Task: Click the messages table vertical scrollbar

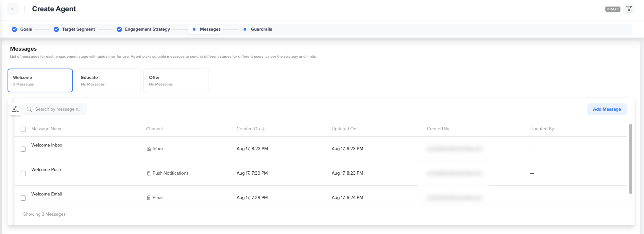Action: [630, 159]
